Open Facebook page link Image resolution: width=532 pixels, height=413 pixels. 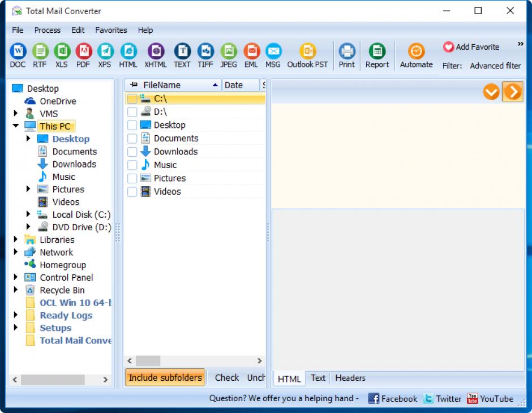pyautogui.click(x=393, y=398)
